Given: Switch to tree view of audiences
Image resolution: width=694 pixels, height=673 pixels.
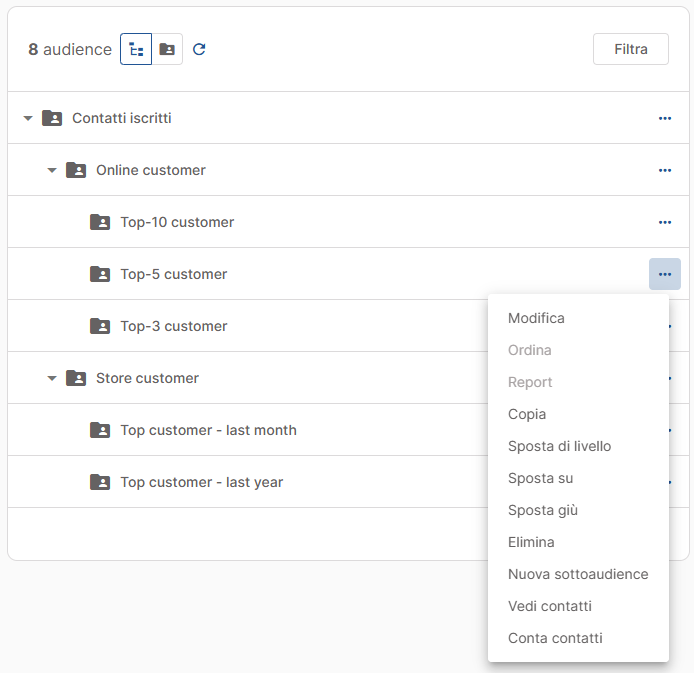Looking at the screenshot, I should pos(136,49).
